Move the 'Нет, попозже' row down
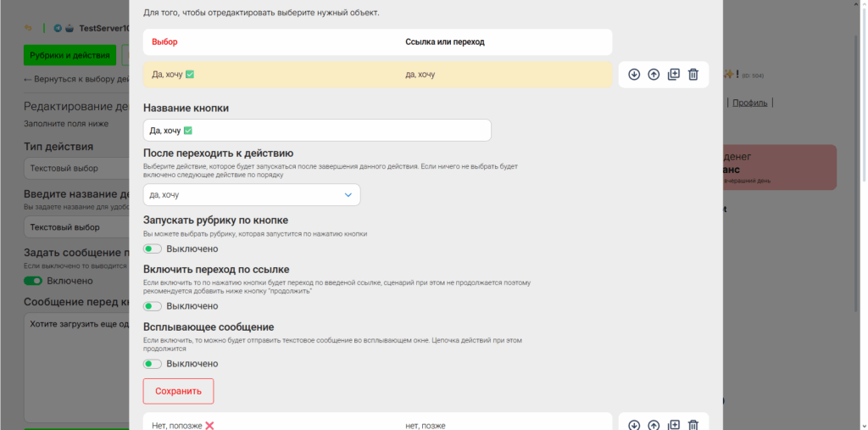Viewport: 868px width, 430px height. pos(634,425)
